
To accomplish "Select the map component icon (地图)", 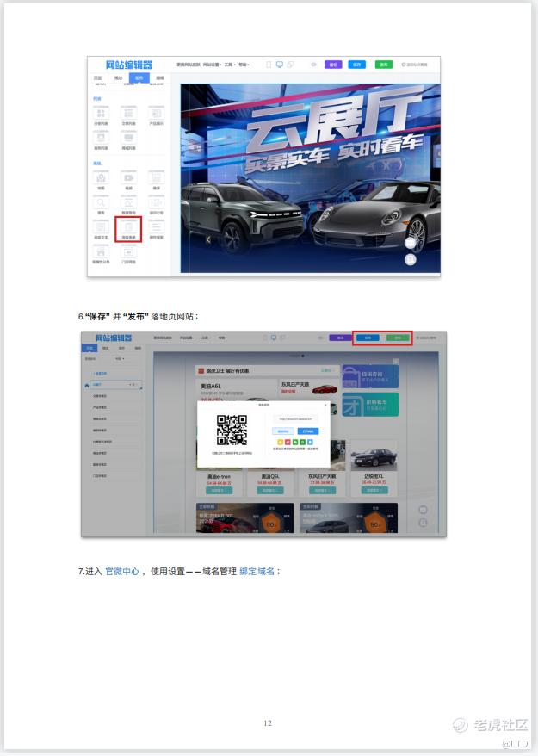I will click(101, 178).
